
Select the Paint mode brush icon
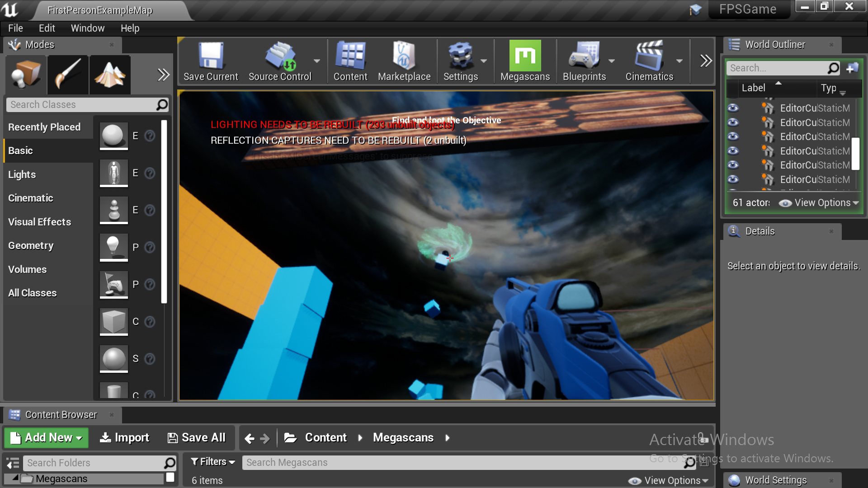[x=68, y=75]
